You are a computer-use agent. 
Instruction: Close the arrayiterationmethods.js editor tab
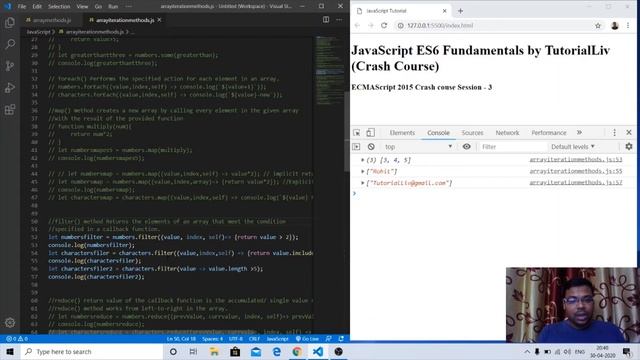(x=159, y=20)
